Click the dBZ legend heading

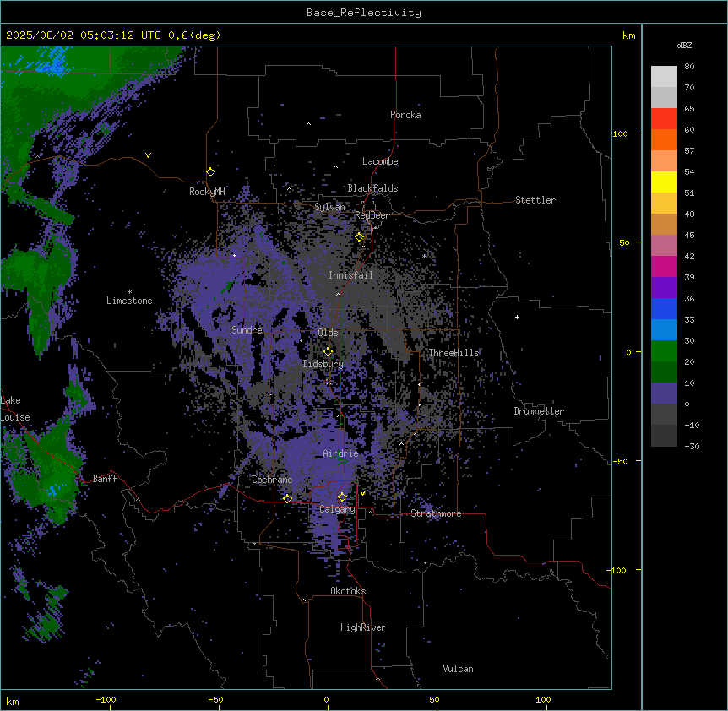[x=684, y=46]
